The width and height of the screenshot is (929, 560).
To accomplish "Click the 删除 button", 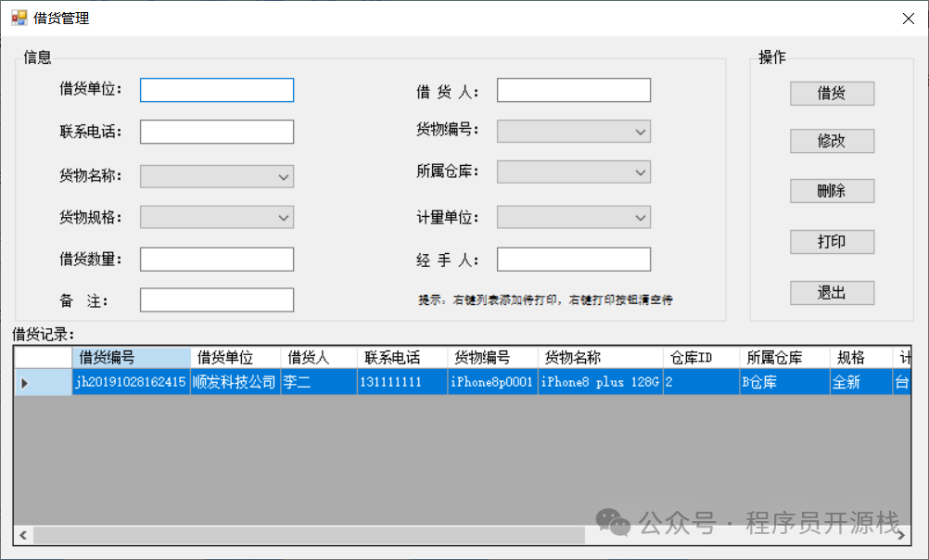I will pos(832,191).
